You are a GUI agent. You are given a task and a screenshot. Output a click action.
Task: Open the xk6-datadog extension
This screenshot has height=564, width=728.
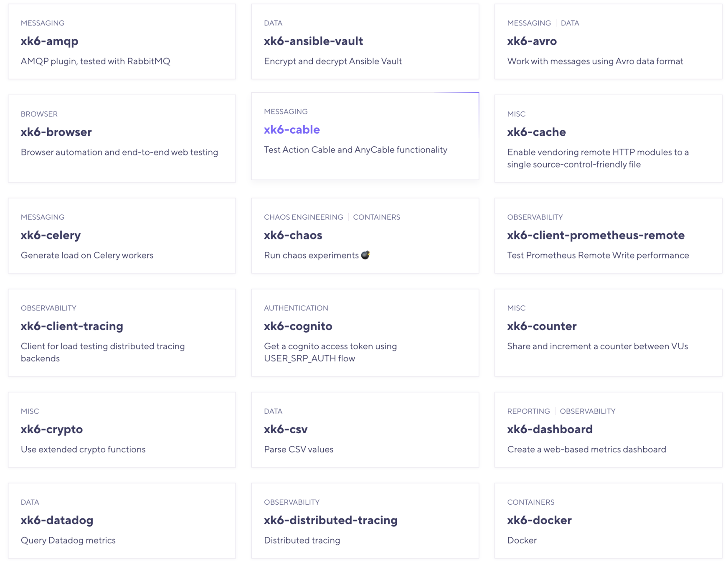coord(57,521)
